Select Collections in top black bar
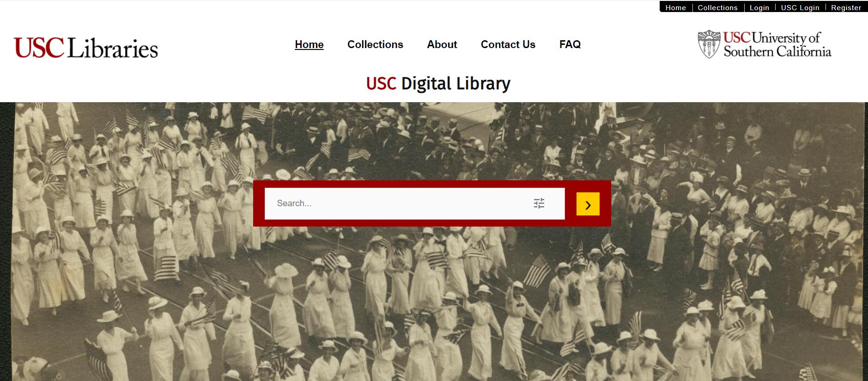The height and width of the screenshot is (381, 868). [x=718, y=7]
